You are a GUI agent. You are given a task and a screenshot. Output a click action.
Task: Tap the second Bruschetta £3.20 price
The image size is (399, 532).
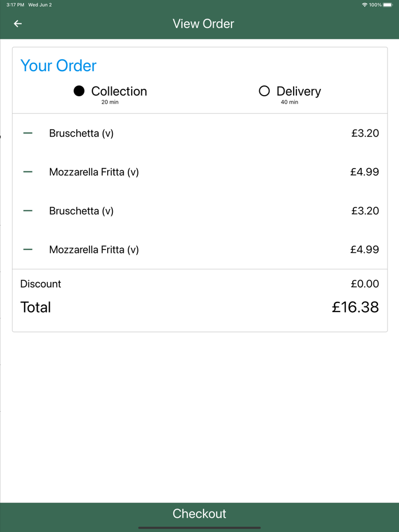[x=365, y=211]
